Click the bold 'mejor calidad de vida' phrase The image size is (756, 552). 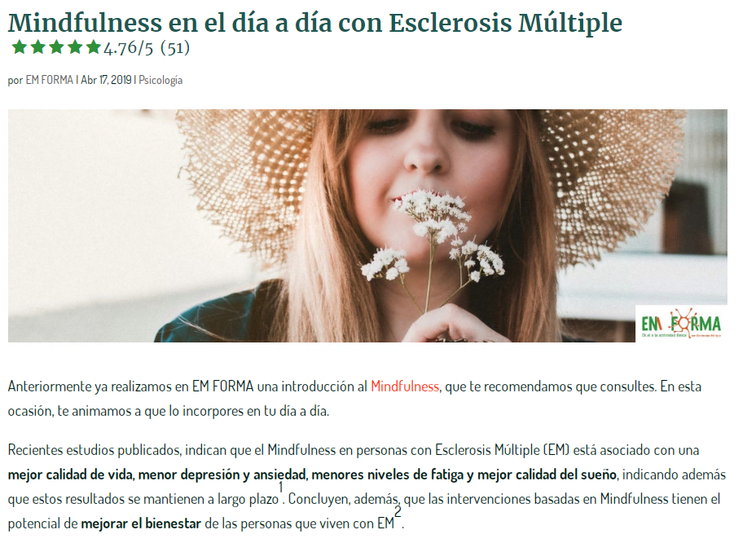coord(70,475)
